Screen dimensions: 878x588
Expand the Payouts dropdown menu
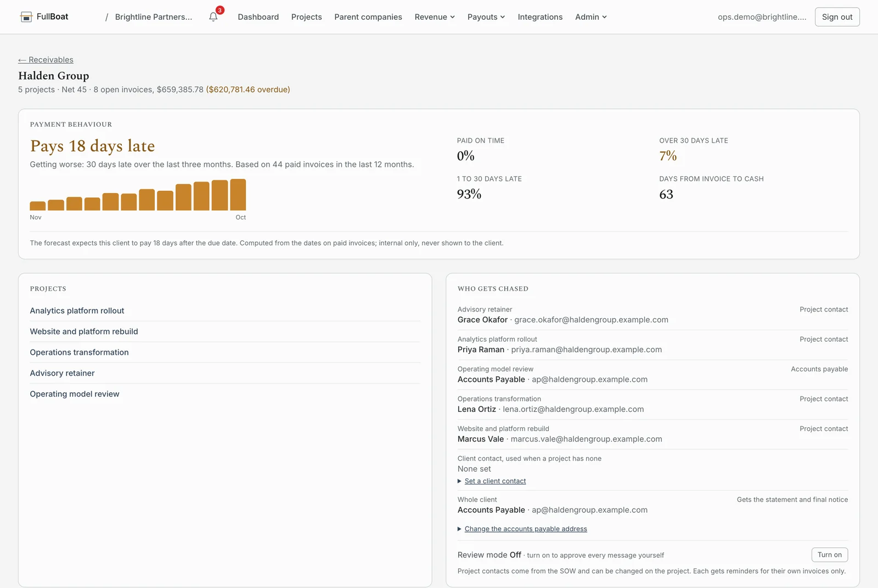click(486, 17)
